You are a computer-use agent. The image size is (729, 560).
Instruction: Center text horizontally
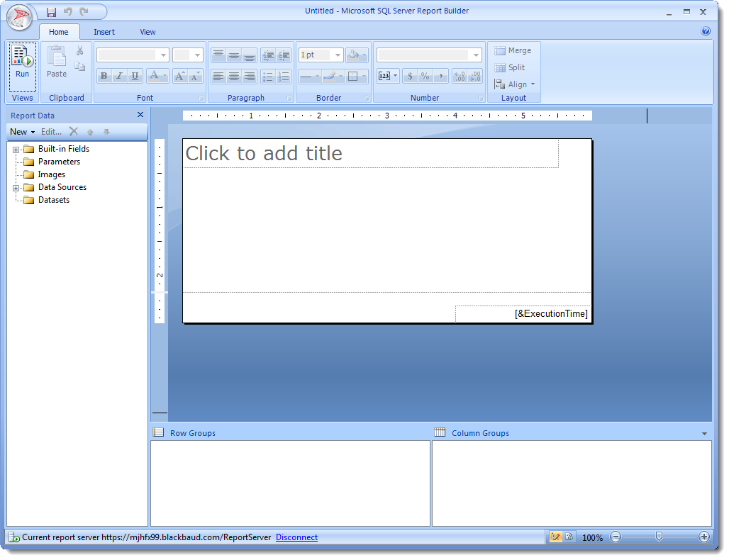[x=234, y=76]
